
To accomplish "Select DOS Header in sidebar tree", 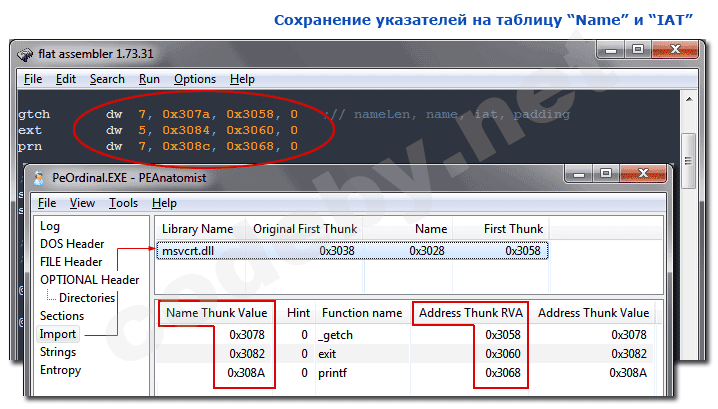I will (x=72, y=244).
